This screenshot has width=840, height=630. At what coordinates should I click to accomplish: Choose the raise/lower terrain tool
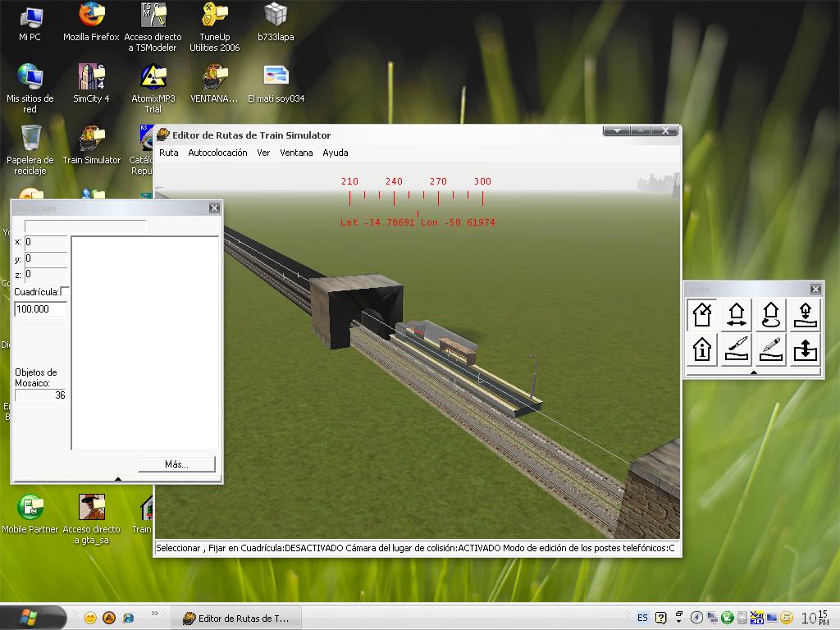click(806, 349)
